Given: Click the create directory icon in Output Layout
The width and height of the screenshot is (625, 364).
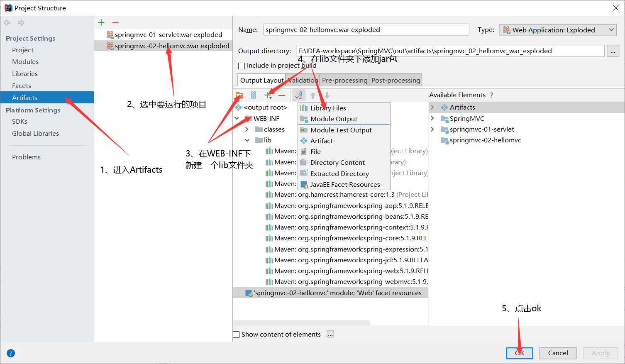Looking at the screenshot, I should coord(239,95).
